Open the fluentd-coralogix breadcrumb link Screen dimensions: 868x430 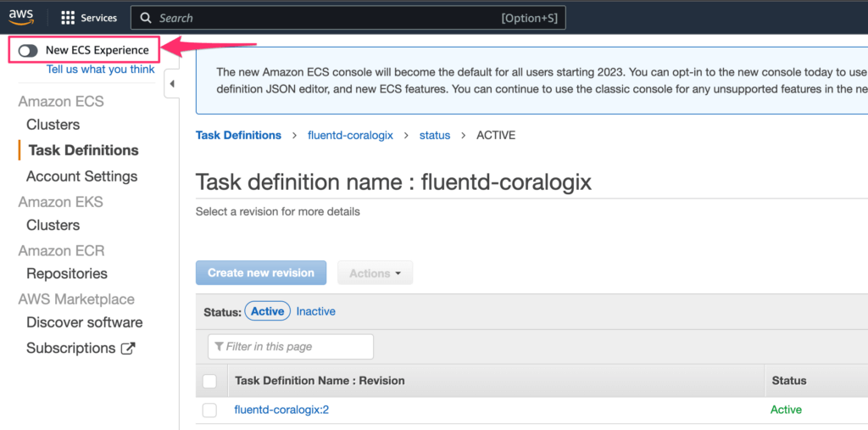pos(350,136)
